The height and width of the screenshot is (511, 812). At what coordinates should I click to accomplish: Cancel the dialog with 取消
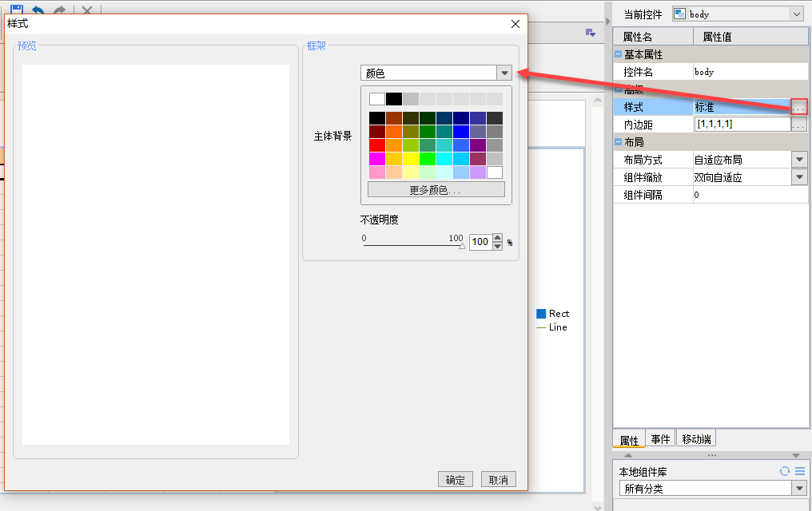click(x=498, y=479)
